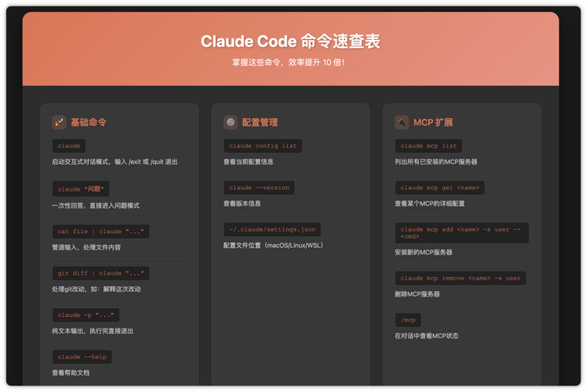The height and width of the screenshot is (392, 587).
Task: Click the /mcp slash command snippet
Action: point(408,319)
